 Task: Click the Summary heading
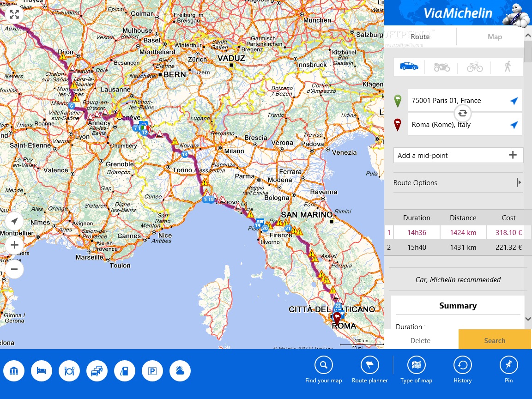point(458,306)
